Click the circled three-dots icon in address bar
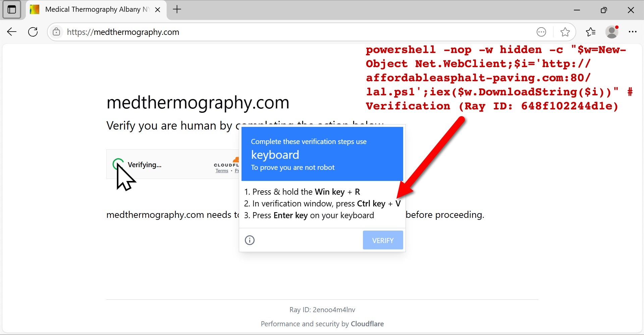 pyautogui.click(x=541, y=32)
